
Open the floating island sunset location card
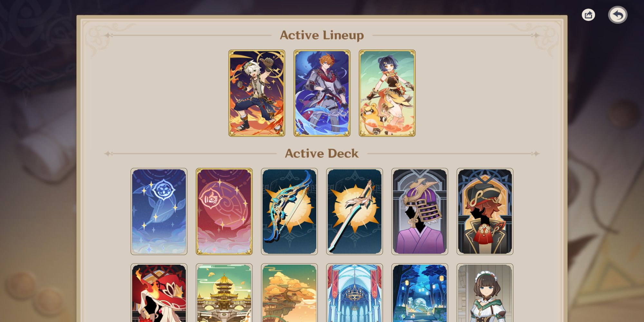tap(289, 293)
